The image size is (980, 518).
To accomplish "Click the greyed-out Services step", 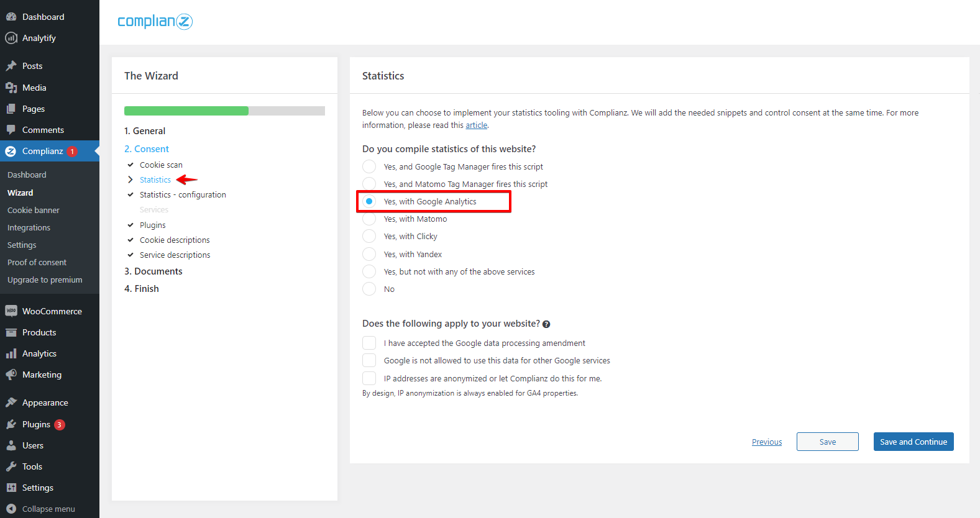I will (x=154, y=210).
